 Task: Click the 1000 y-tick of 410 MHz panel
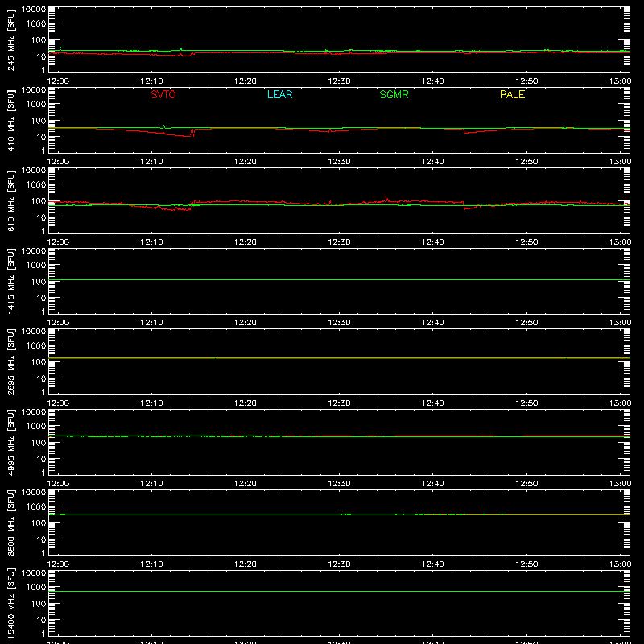(x=36, y=105)
